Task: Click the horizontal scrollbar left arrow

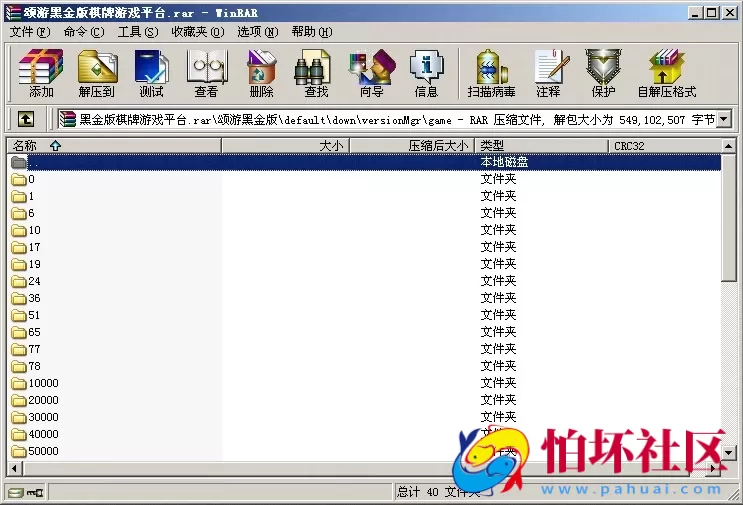Action: (x=14, y=469)
